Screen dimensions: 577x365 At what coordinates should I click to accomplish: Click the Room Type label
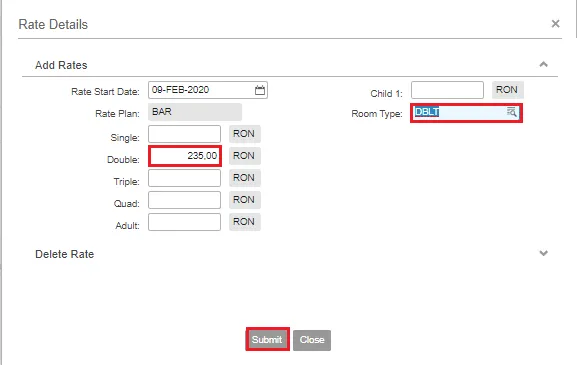click(x=377, y=114)
